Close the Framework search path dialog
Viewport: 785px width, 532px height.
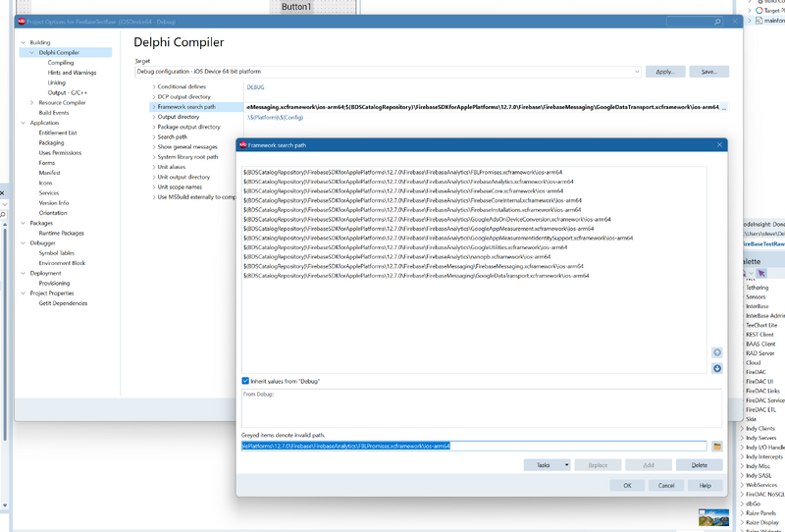pos(719,144)
